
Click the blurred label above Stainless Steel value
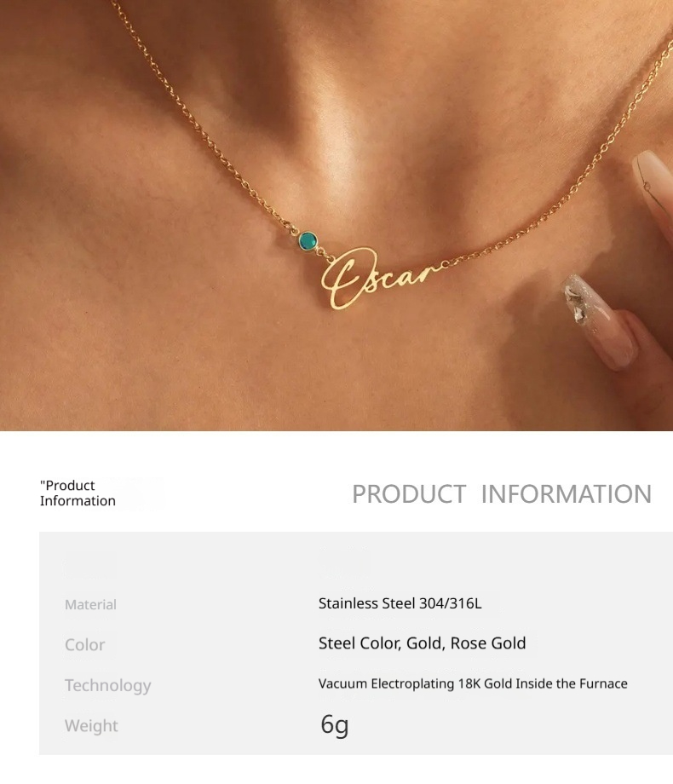point(343,564)
